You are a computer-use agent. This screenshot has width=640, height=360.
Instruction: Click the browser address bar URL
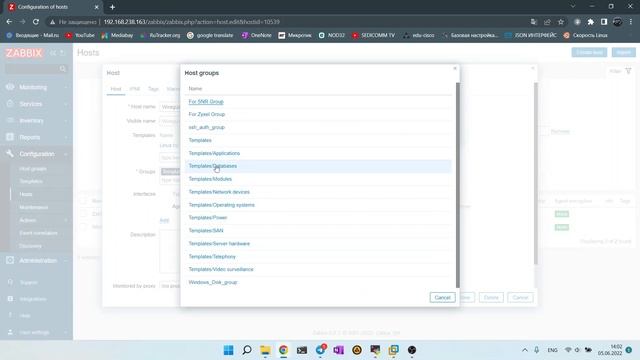click(191, 22)
